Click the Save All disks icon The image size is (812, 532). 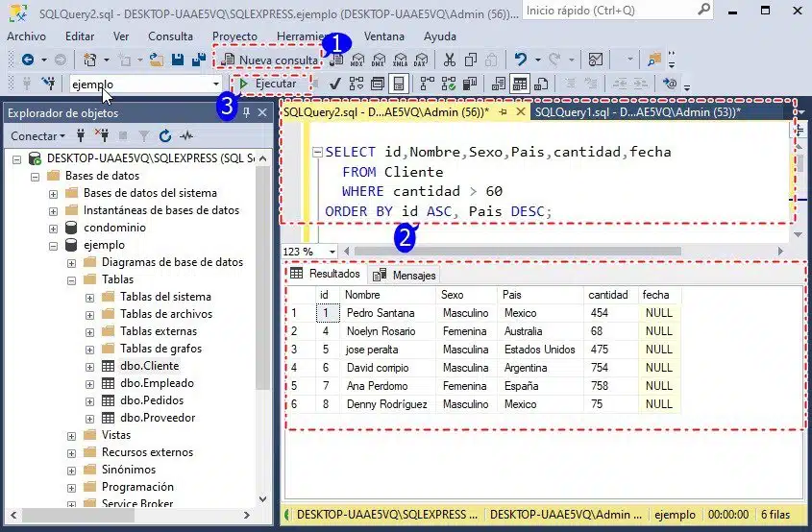199,60
